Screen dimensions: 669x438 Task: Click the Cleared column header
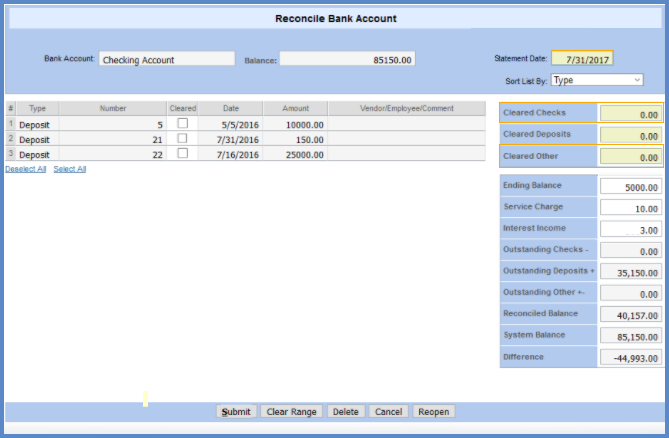pos(183,108)
